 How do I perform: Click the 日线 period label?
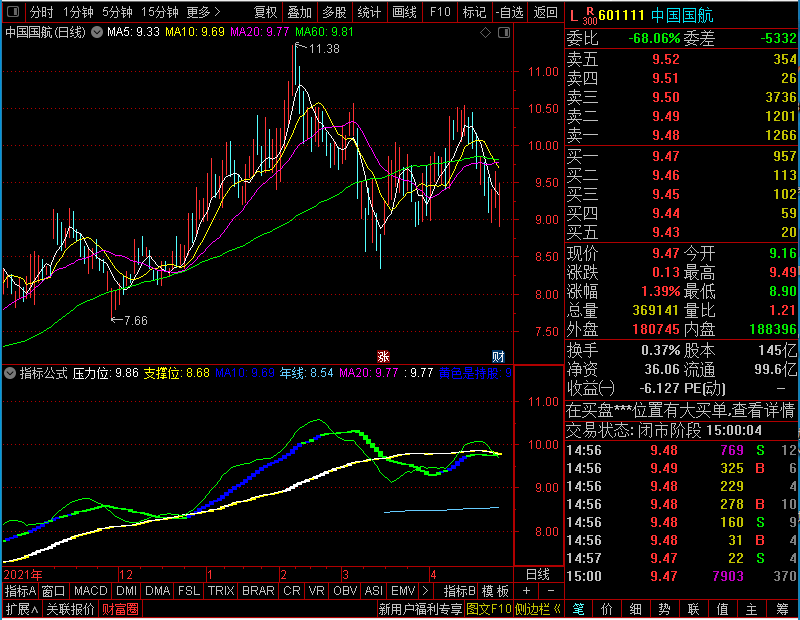tap(538, 575)
